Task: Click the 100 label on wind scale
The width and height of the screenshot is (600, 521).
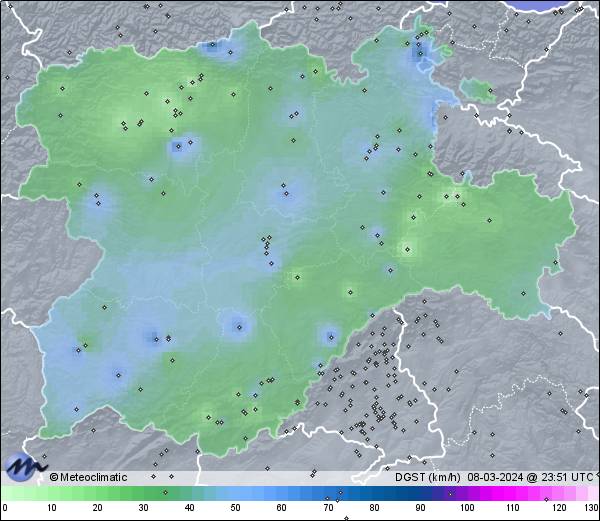Action: tap(467, 508)
